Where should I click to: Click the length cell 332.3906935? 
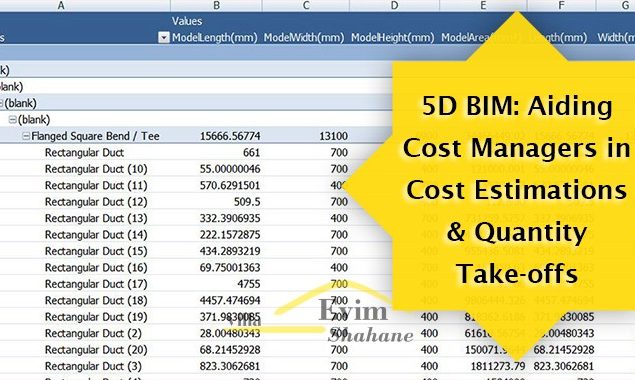230,218
